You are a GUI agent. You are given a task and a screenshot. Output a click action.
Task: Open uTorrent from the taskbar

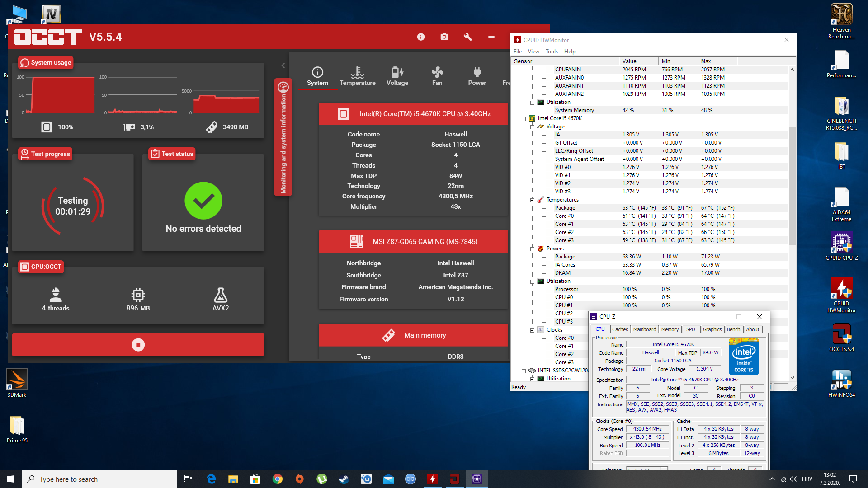click(x=322, y=479)
